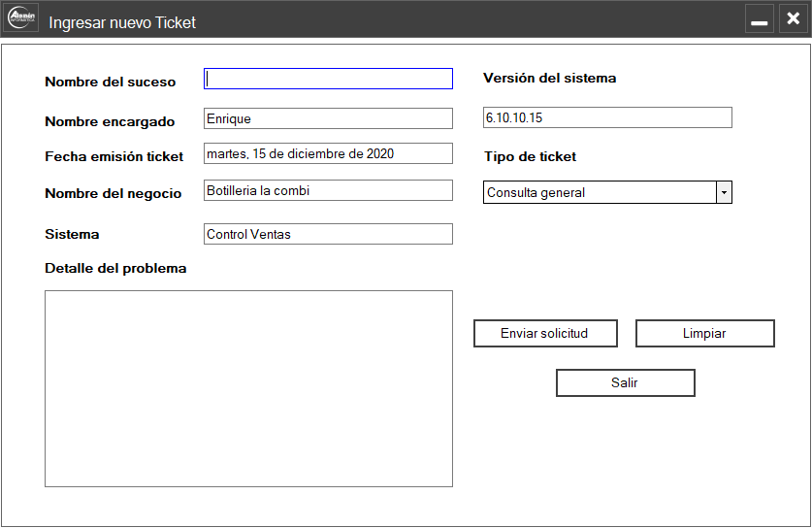Image resolution: width=812 pixels, height=528 pixels.
Task: Click the Alemán logo in title bar
Action: [22, 19]
